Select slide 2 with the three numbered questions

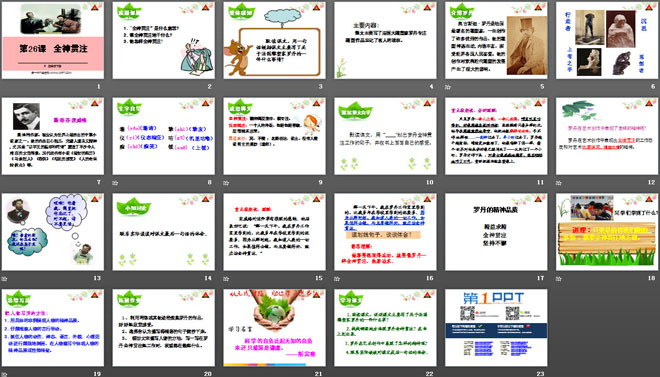coord(163,40)
